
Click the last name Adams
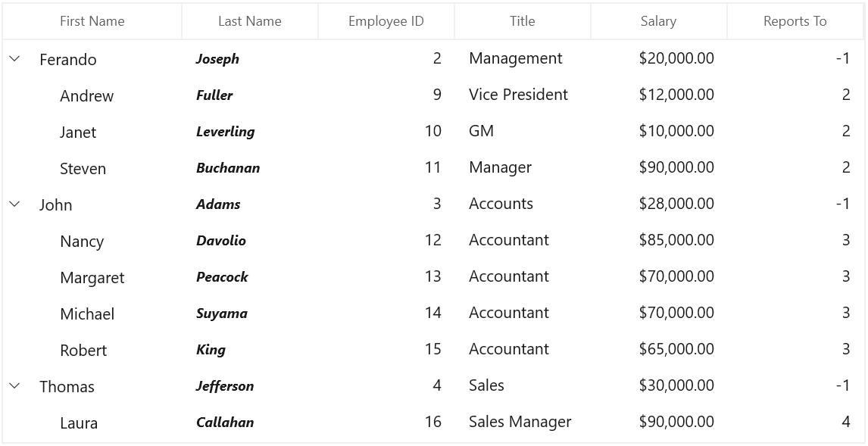(218, 204)
